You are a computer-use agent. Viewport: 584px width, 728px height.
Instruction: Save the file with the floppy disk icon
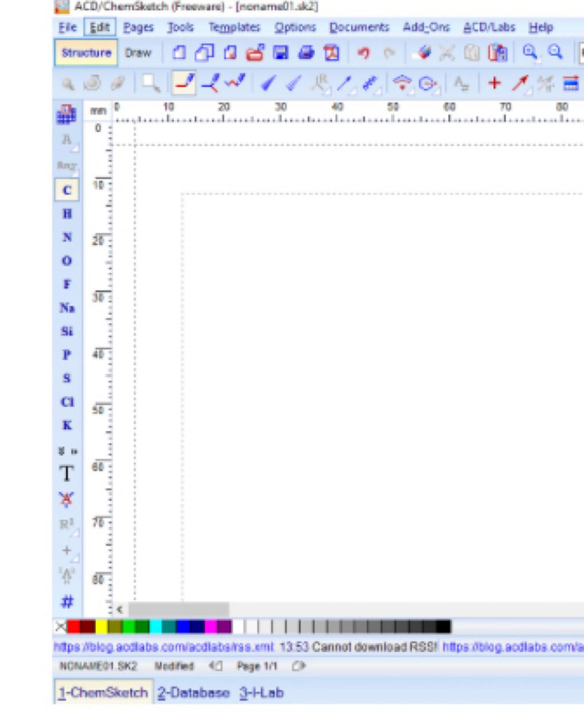coord(281,53)
